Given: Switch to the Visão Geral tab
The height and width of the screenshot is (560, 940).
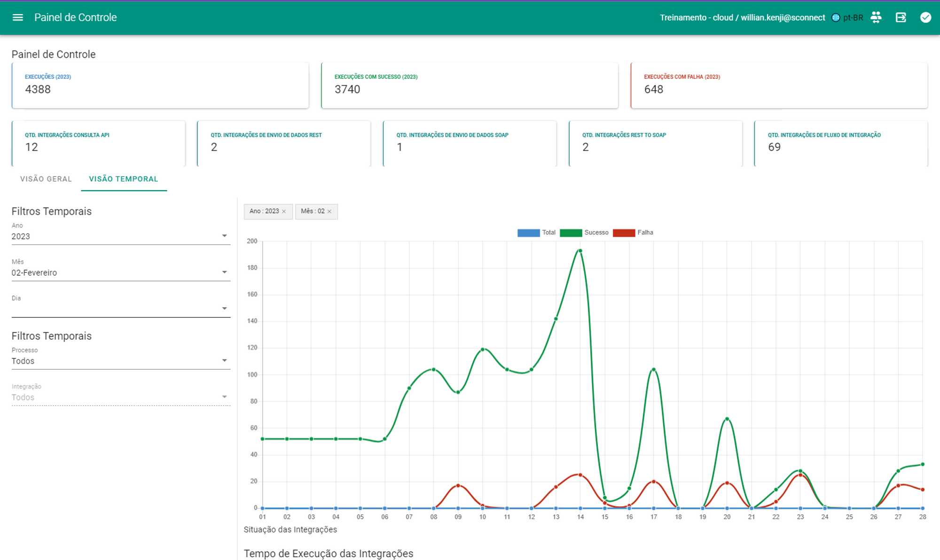Looking at the screenshot, I should [46, 179].
